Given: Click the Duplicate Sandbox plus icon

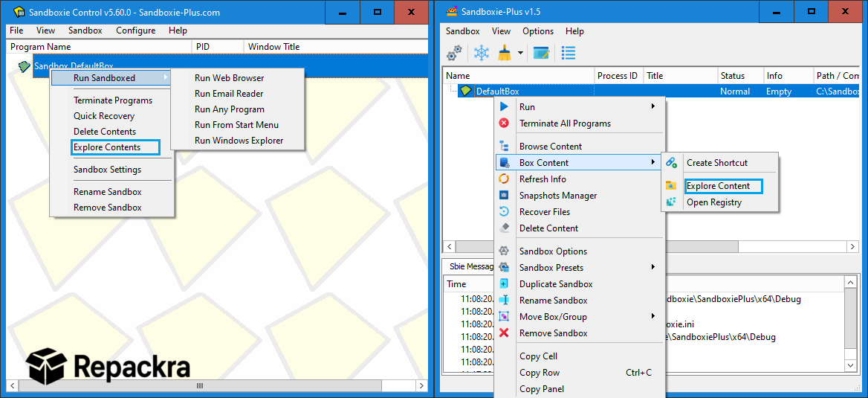Looking at the screenshot, I should [x=504, y=284].
